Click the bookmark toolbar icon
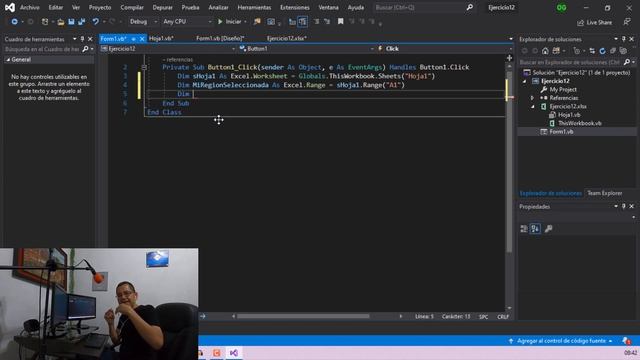The height and width of the screenshot is (360, 640). tap(340, 22)
